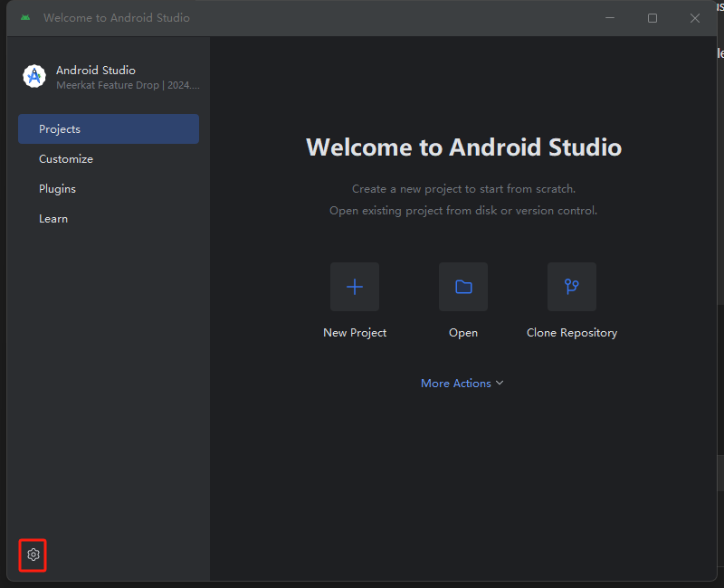
Task: Select the Projects tab
Action: (x=109, y=129)
